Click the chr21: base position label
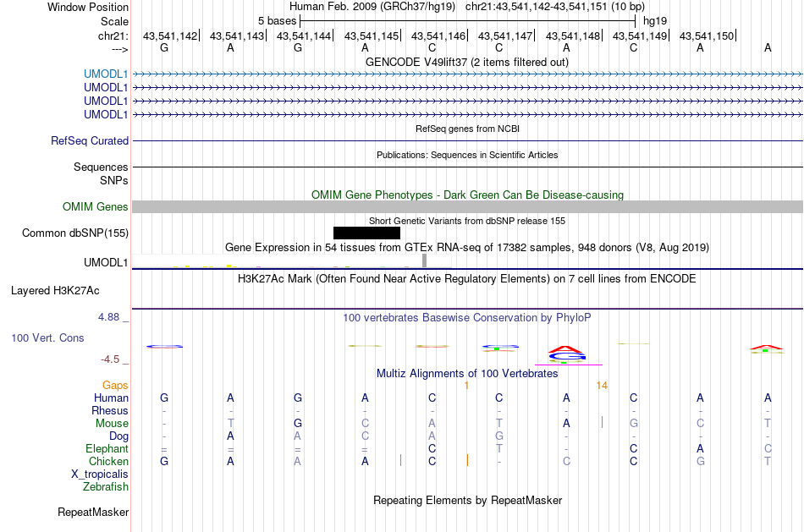This screenshot has height=532, width=804. pyautogui.click(x=113, y=36)
